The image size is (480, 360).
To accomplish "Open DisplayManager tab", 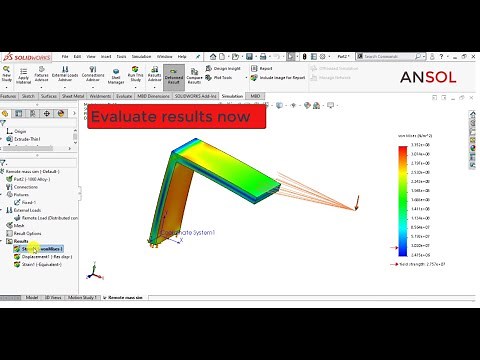I will point(61,114).
